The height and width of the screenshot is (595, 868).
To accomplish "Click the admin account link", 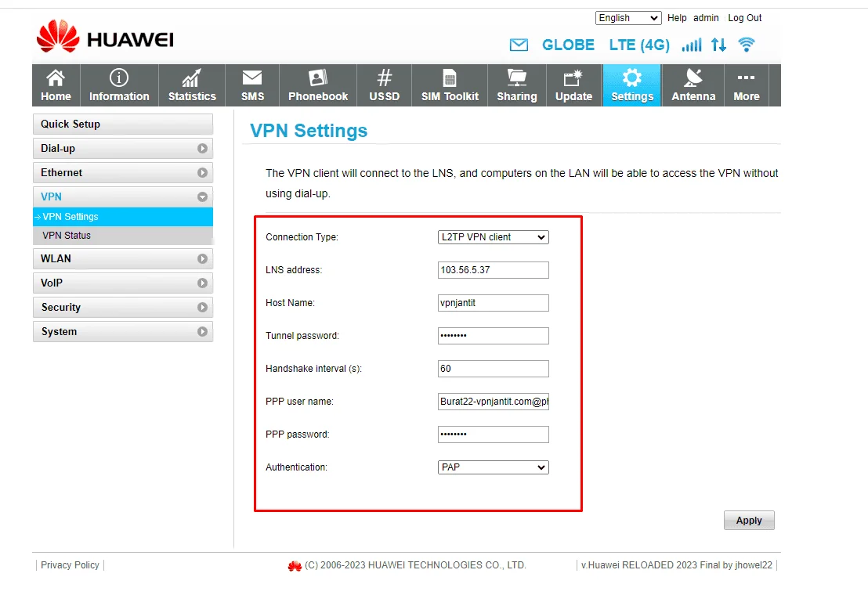I will (x=706, y=18).
